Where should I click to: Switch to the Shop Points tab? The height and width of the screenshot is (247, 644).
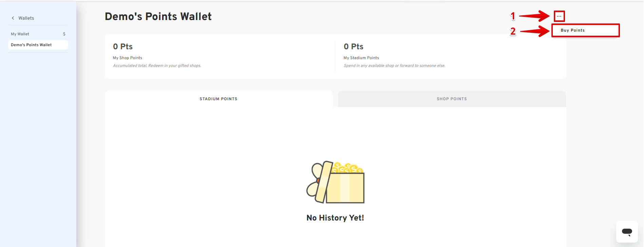pos(452,99)
